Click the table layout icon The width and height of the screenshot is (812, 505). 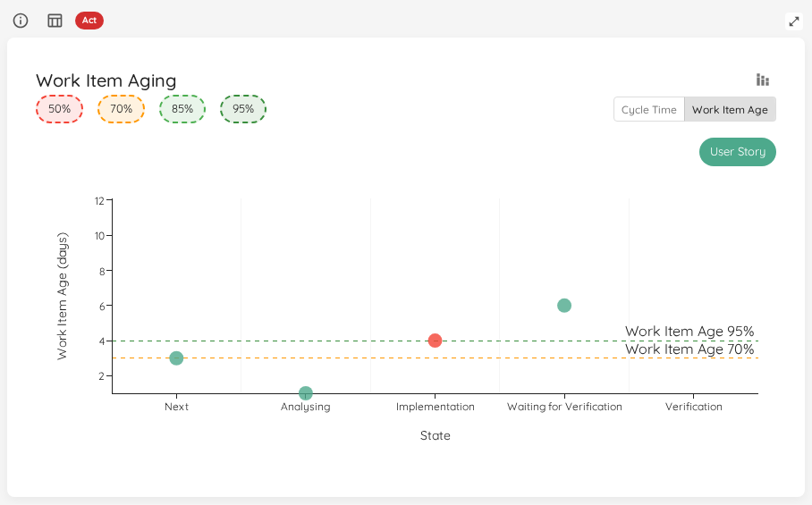[55, 21]
